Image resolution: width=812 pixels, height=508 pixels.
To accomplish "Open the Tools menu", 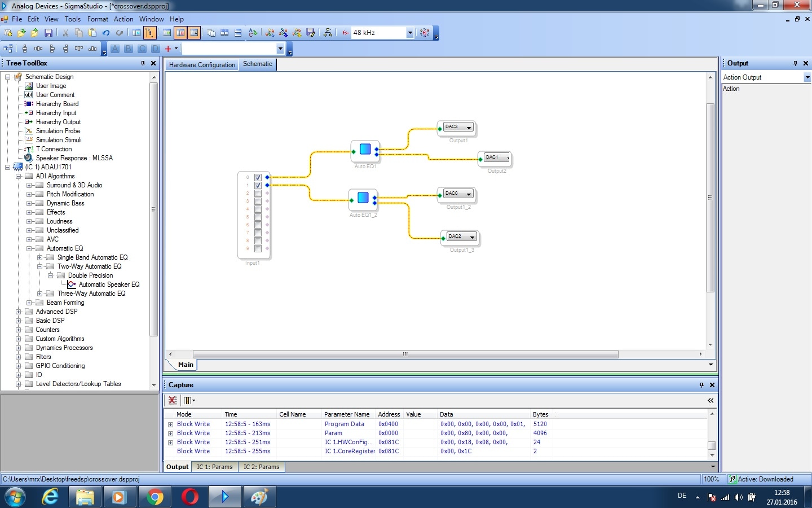I will click(73, 19).
